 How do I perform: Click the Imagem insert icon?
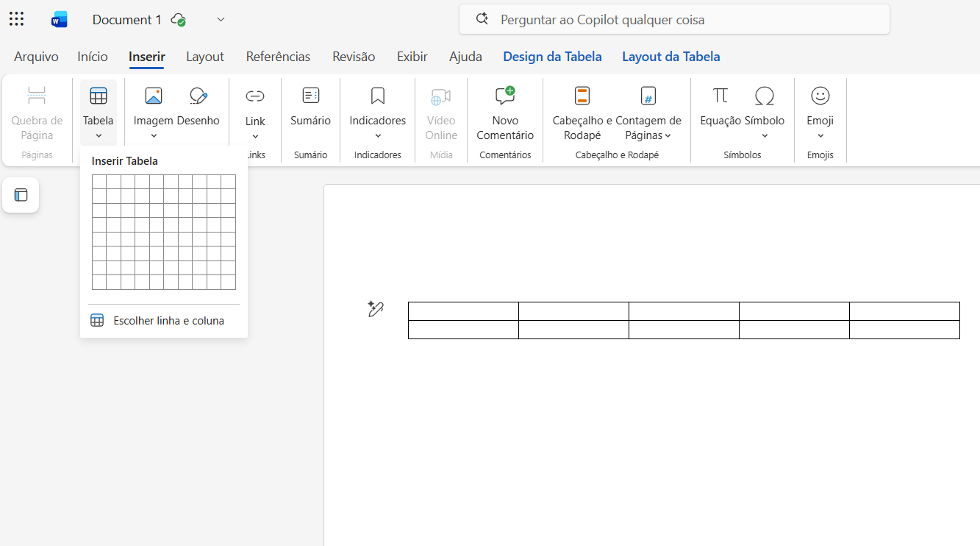point(153,96)
